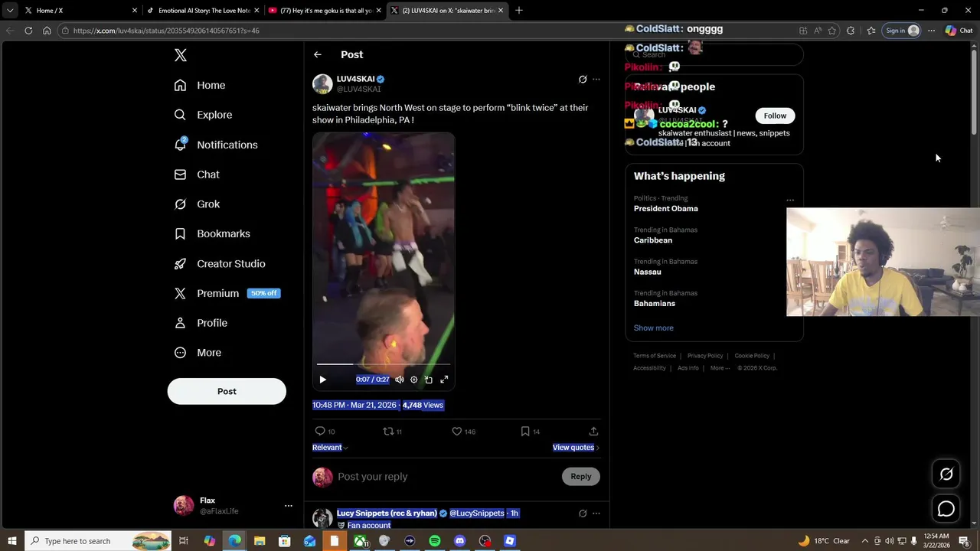The width and height of the screenshot is (980, 551).
Task: Open the Windows Start menu
Action: (12, 541)
